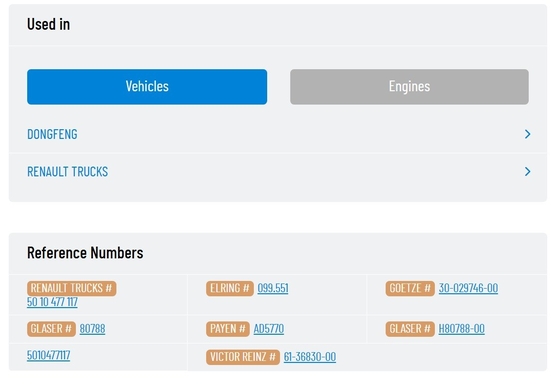
Task: Switch to the Engines tab
Action: pos(409,87)
